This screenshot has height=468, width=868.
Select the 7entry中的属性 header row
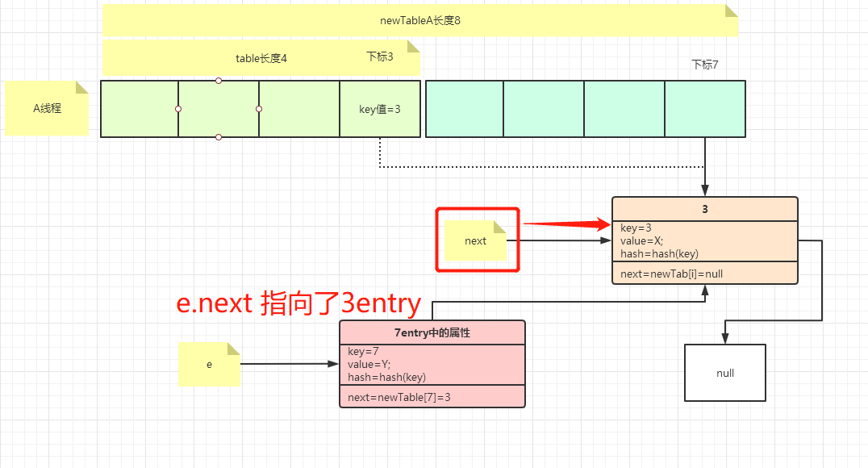pos(432,332)
